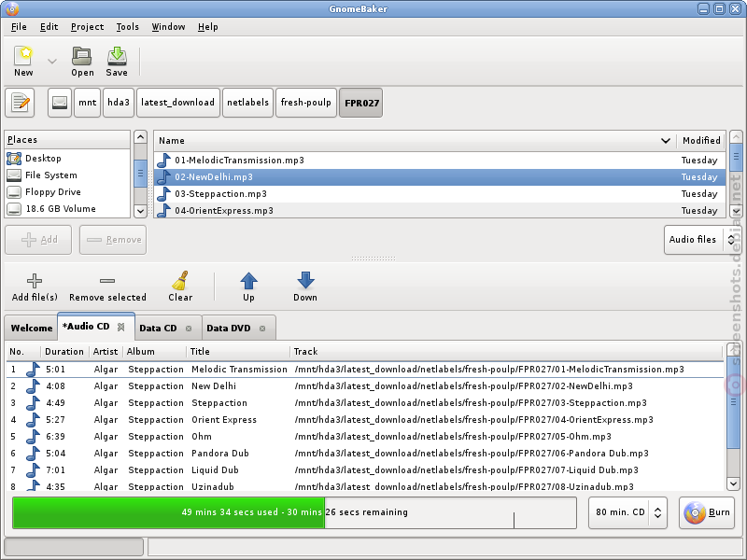
Task: Select track 3 music note icon at 4:49
Action: [x=33, y=403]
